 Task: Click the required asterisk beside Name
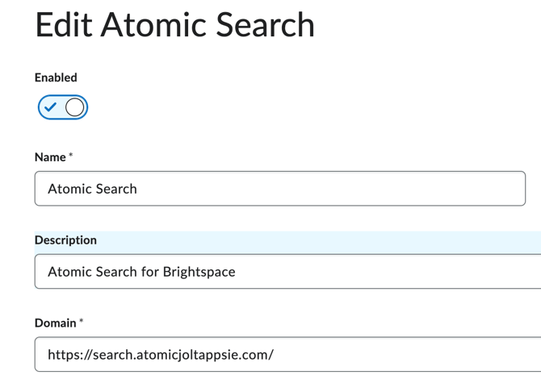71,155
